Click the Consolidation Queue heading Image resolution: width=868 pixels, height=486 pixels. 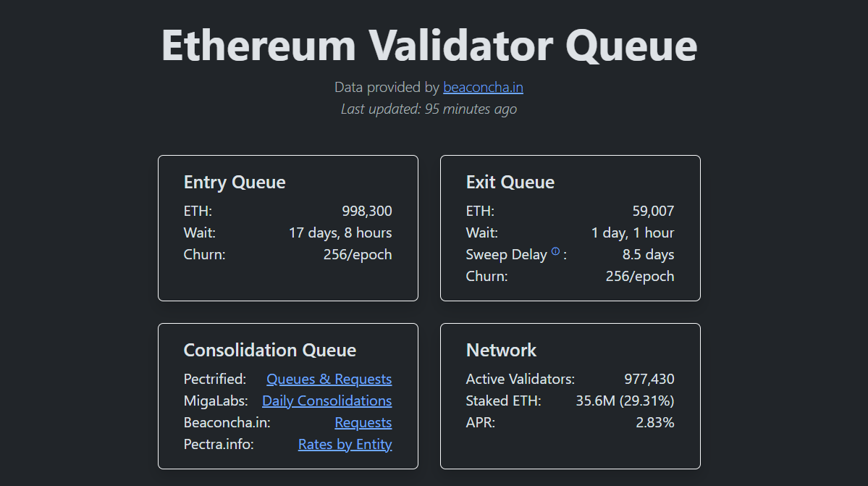[270, 351]
